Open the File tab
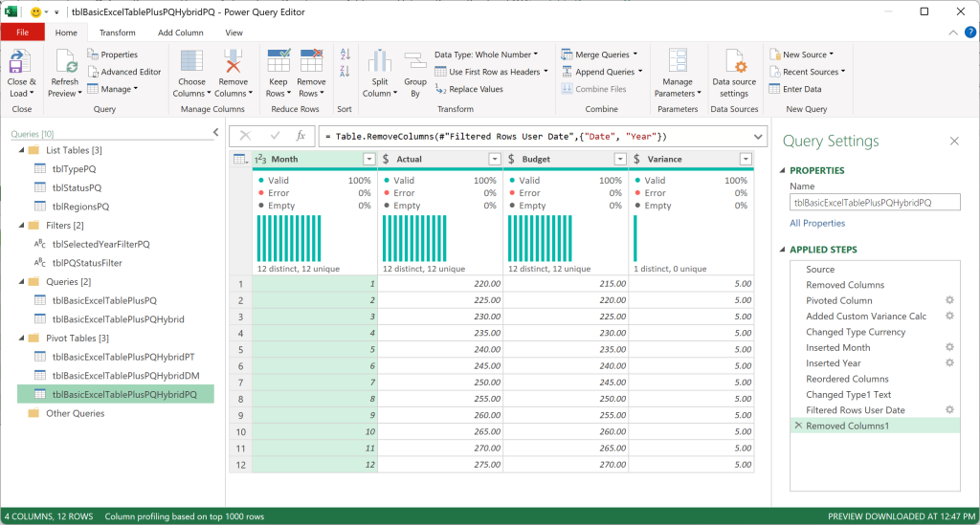The height and width of the screenshot is (525, 980). coord(23,33)
